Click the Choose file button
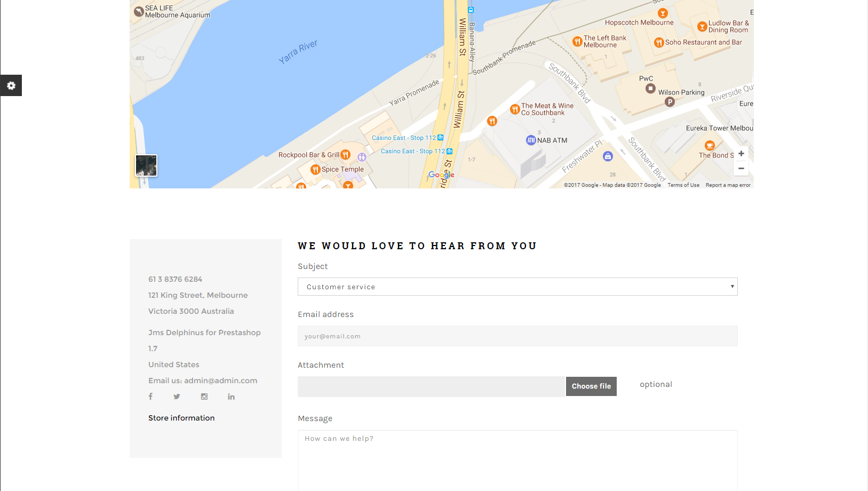Screen dimensions: 868x491 click(591, 386)
